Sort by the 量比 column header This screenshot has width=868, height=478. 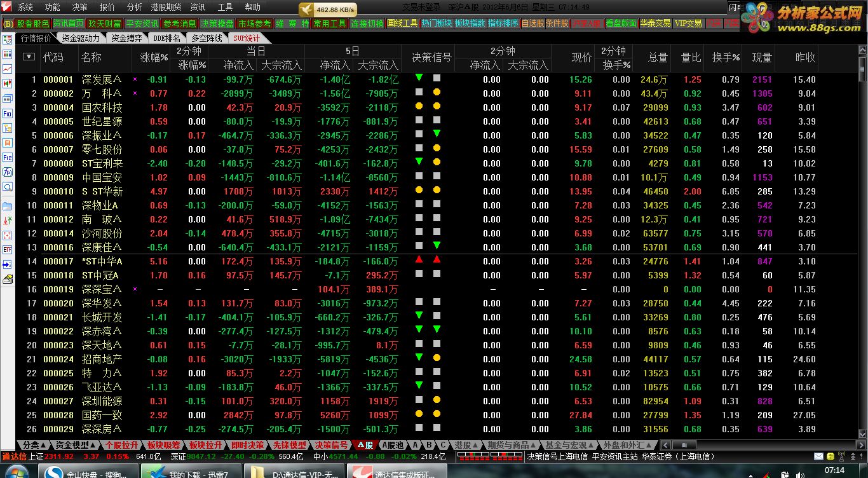[691, 57]
